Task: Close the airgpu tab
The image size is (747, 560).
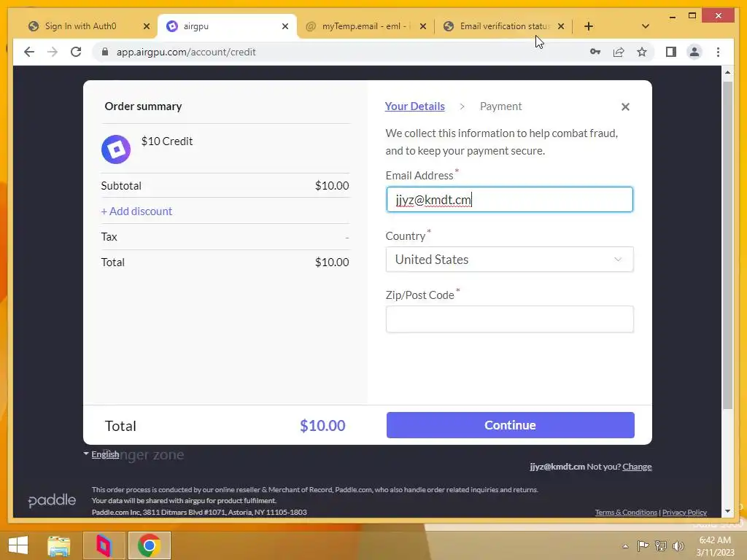Action: pyautogui.click(x=285, y=26)
